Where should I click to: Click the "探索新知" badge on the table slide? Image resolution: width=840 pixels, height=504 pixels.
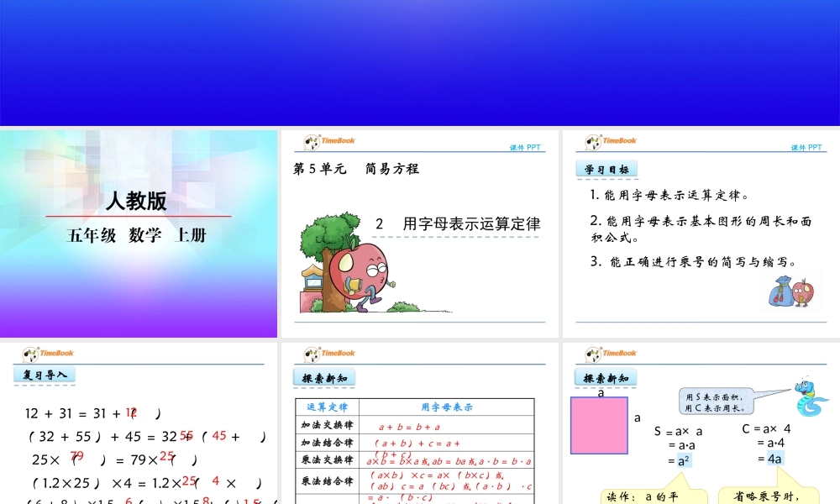[325, 379]
